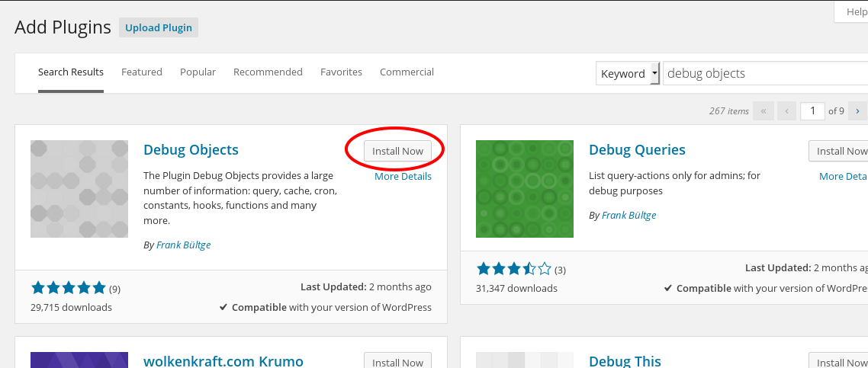Click the Debug Queries green thumbnail
868x368 pixels.
525,189
